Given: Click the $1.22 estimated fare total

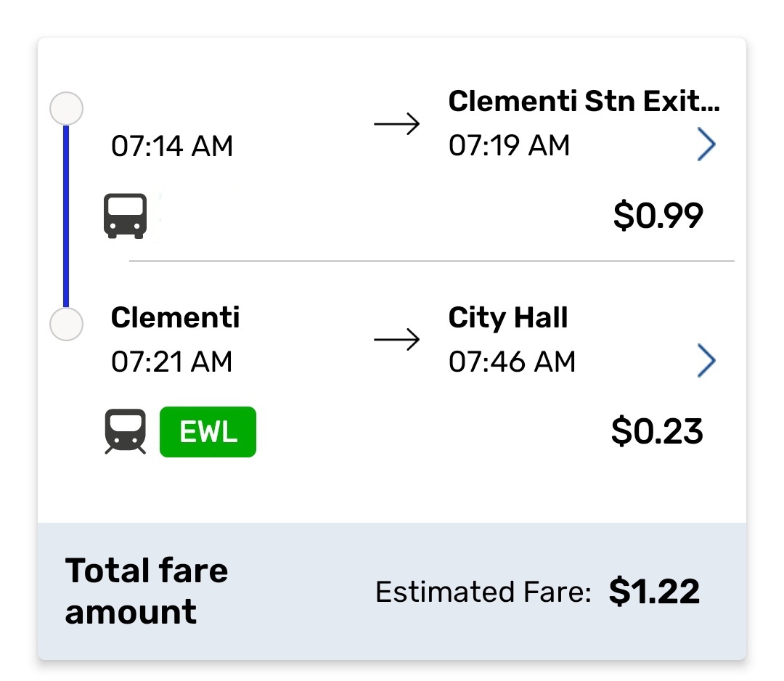Looking at the screenshot, I should pyautogui.click(x=654, y=592).
